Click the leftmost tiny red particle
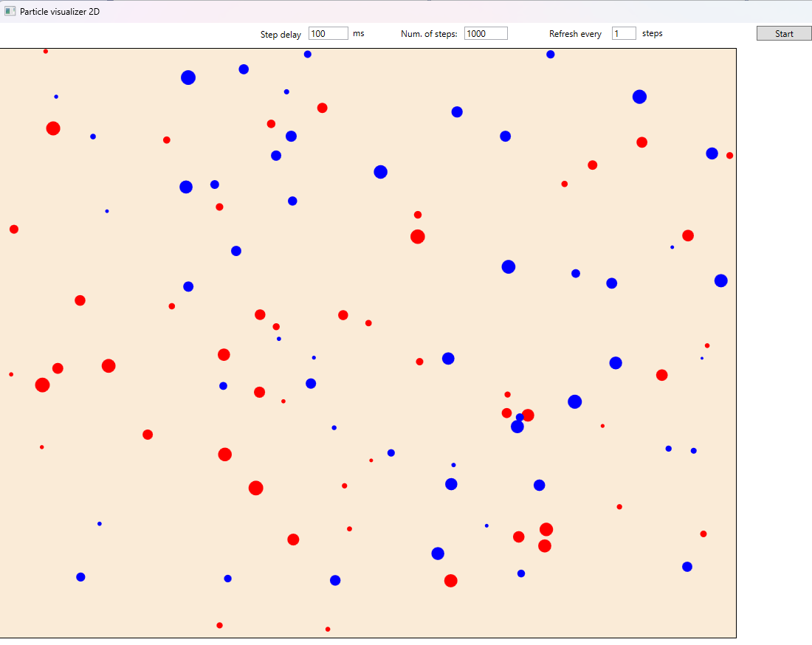The image size is (812, 645). pos(11,374)
